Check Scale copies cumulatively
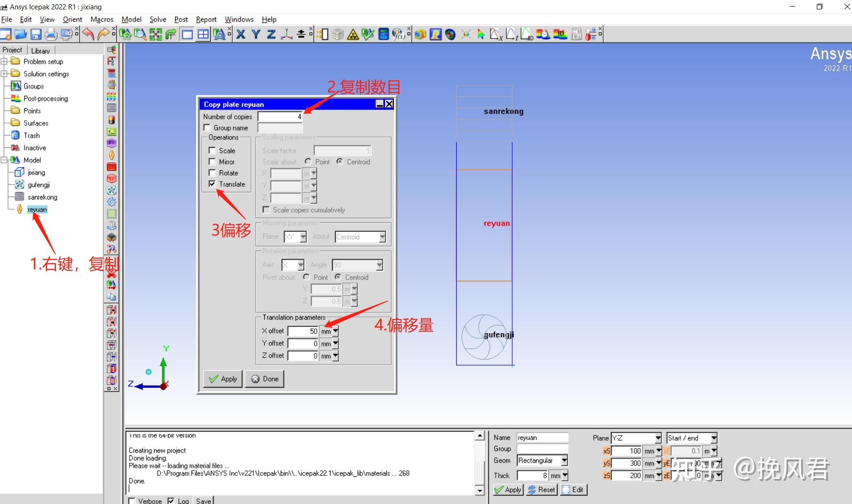 pyautogui.click(x=266, y=210)
